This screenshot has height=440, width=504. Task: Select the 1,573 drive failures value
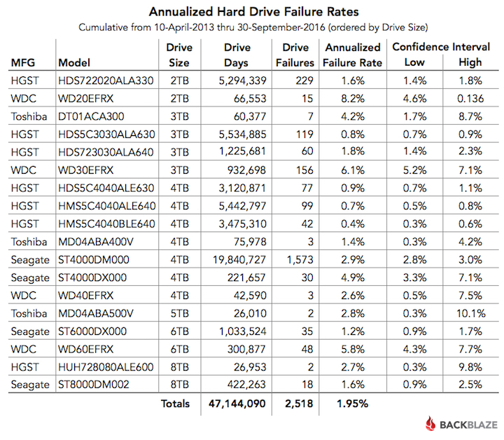click(300, 259)
